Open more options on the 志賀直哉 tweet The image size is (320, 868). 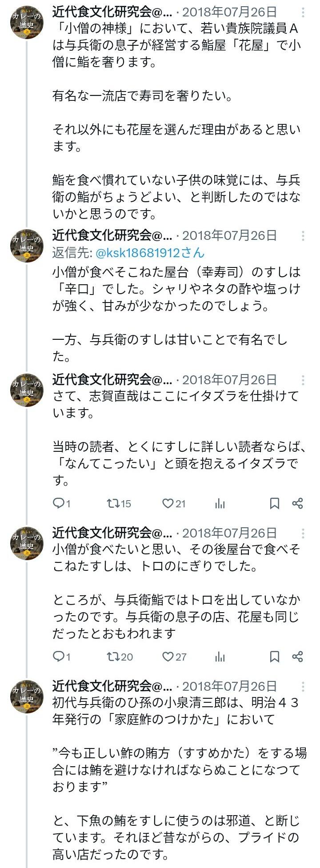pyautogui.click(x=303, y=380)
